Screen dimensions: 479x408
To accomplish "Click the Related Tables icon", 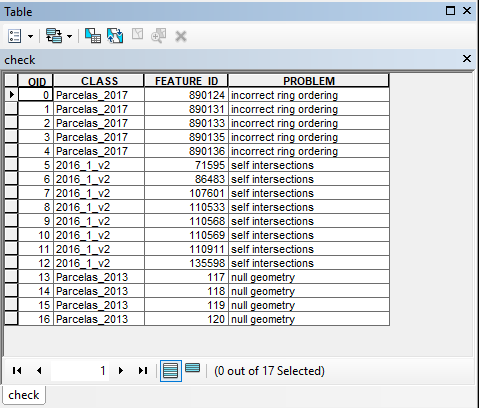I will pyautogui.click(x=54, y=36).
